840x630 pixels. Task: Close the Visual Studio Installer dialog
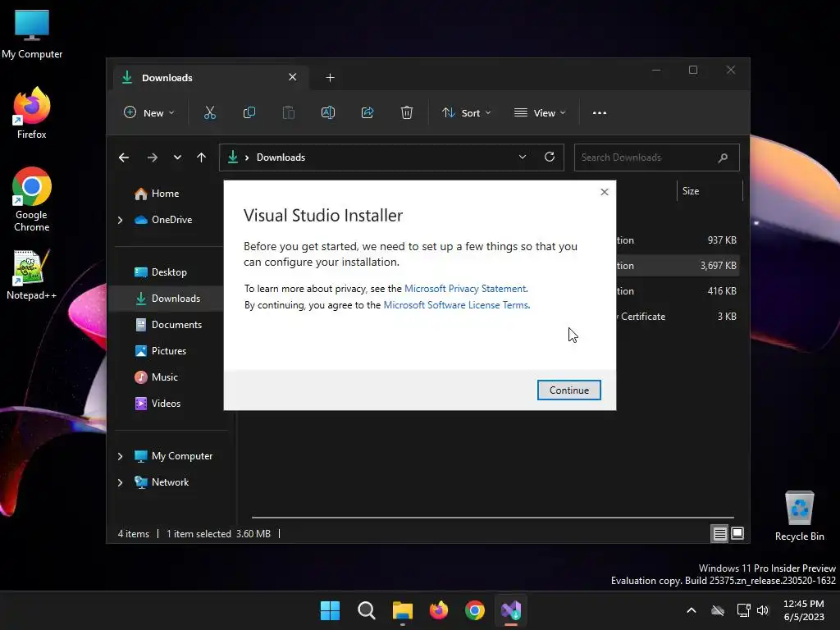point(605,192)
